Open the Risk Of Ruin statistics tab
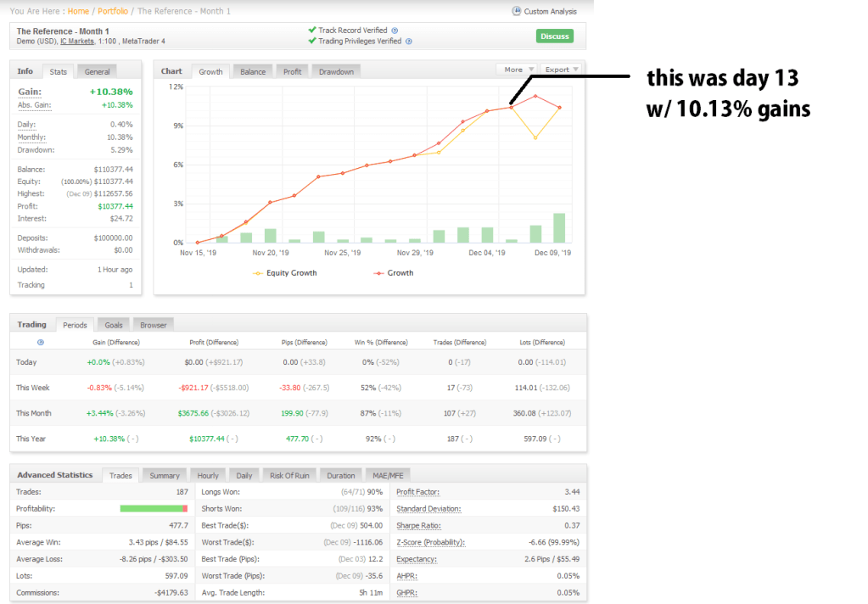The image size is (868, 604). [290, 476]
